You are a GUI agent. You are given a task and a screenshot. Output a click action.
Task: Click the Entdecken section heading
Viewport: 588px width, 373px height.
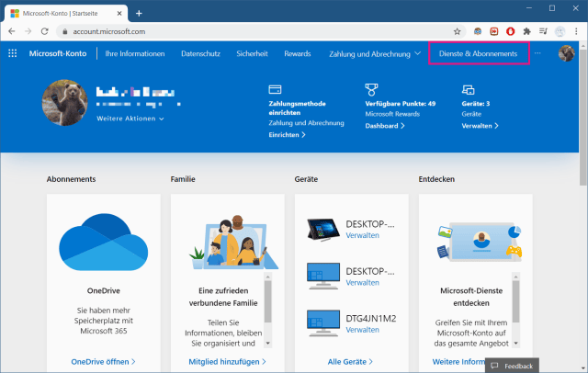click(436, 179)
